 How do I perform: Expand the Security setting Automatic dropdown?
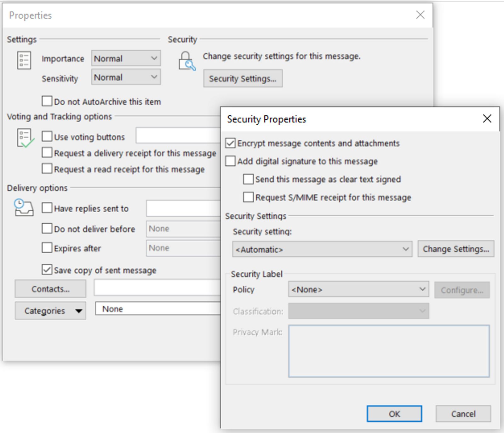(322, 249)
